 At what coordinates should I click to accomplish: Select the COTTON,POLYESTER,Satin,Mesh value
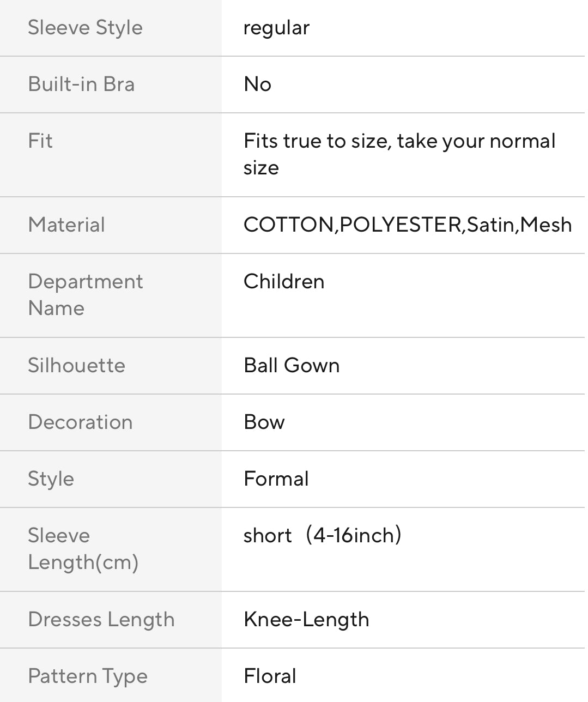407,225
